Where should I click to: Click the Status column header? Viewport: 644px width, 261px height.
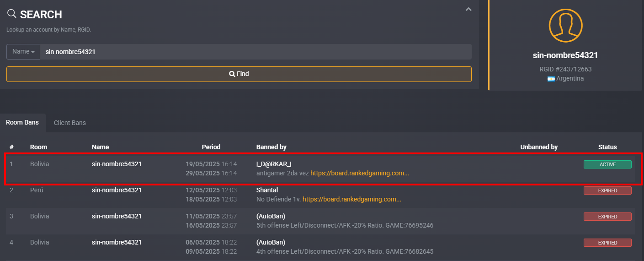(607, 147)
